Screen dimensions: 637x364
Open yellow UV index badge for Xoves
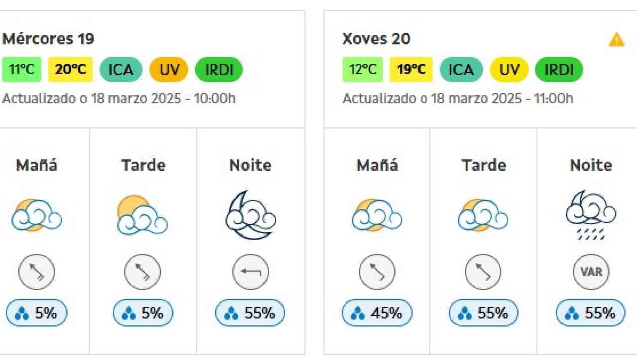point(509,70)
